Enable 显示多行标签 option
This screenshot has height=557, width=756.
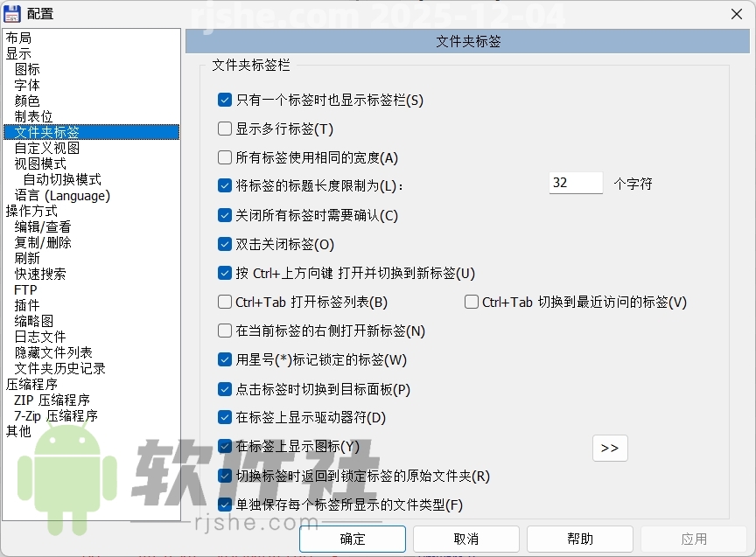pyautogui.click(x=225, y=129)
